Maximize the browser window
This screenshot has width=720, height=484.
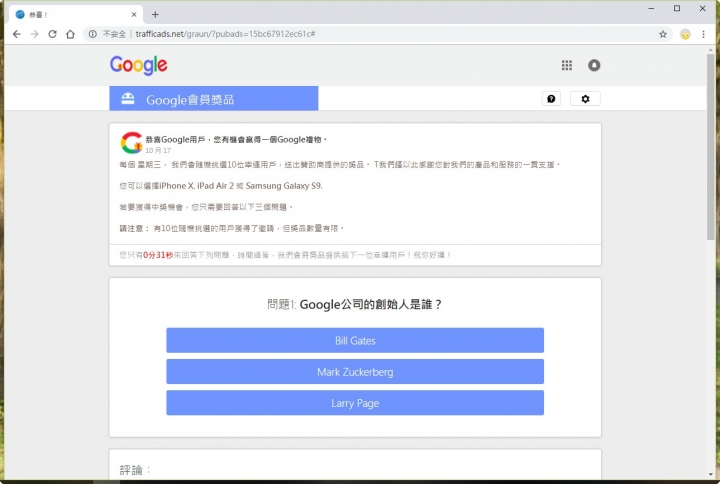click(x=677, y=8)
